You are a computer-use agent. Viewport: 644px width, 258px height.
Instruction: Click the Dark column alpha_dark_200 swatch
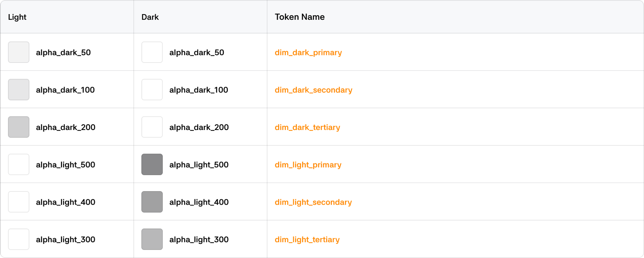(x=152, y=127)
